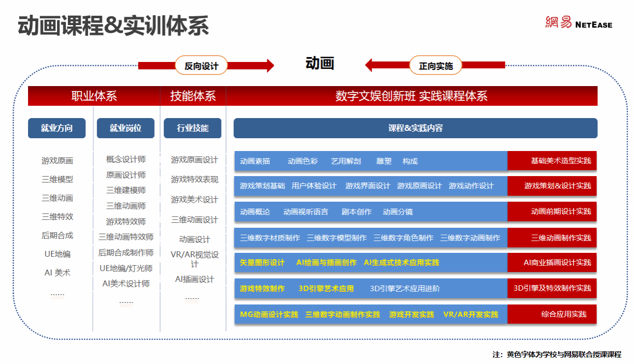Click the 三维动画制作实践 red box
Image resolution: width=634 pixels, height=364 pixels.
coord(552,238)
